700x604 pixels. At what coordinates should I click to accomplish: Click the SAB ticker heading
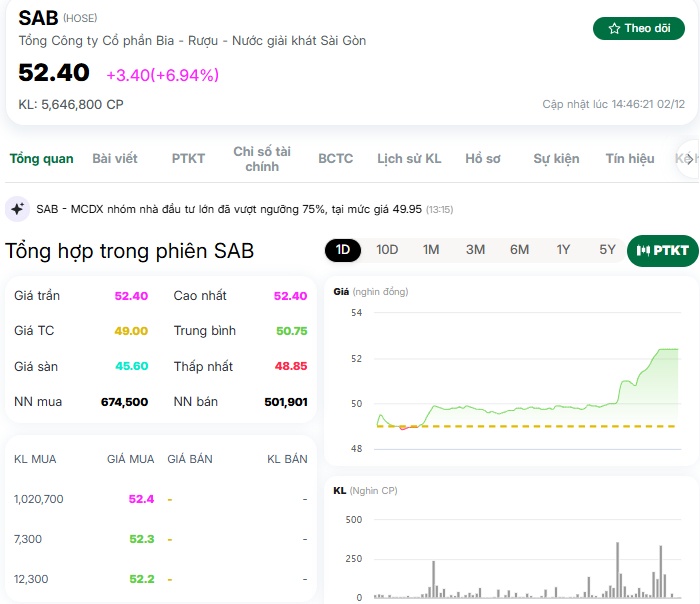[x=38, y=18]
